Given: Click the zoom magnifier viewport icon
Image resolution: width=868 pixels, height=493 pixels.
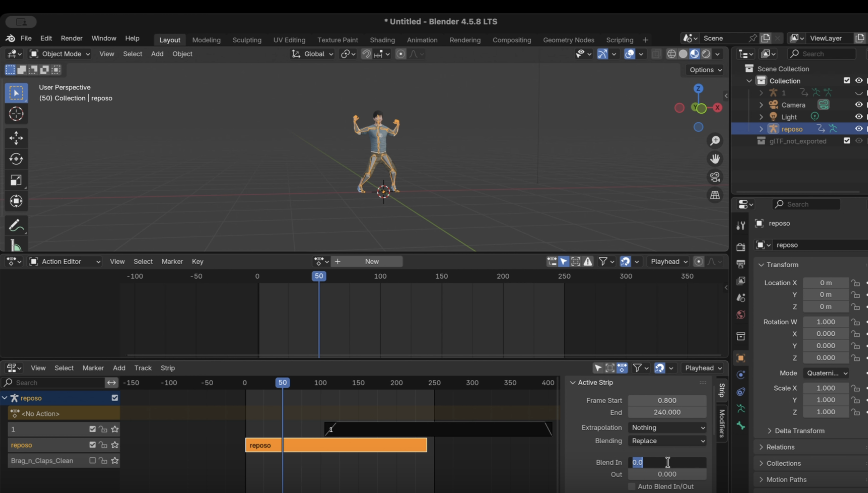Looking at the screenshot, I should pos(715,141).
